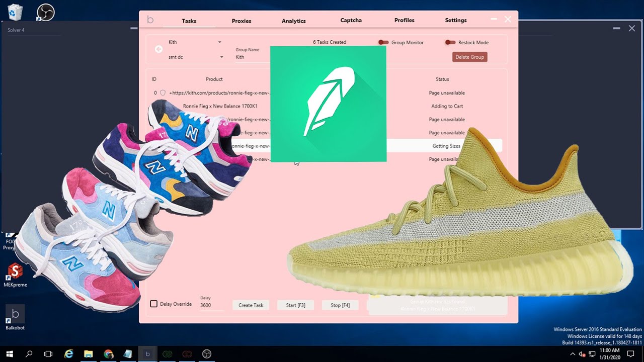Open the Recycle Bin desktop icon
This screenshot has width=644, height=362.
coord(15,12)
